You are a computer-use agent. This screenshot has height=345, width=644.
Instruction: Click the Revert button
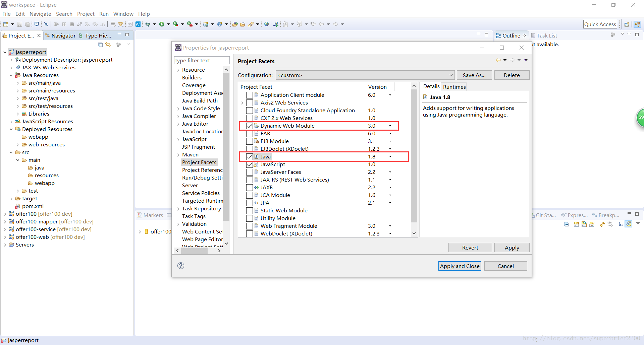coord(470,248)
